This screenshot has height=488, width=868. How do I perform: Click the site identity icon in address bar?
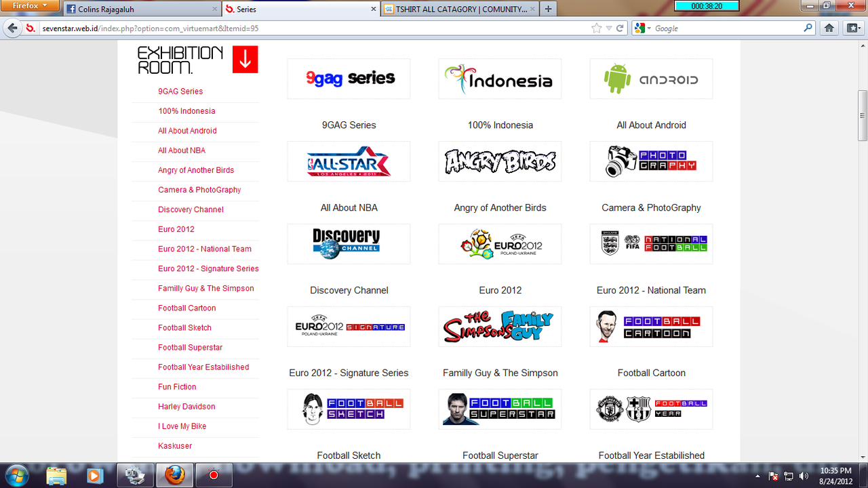pyautogui.click(x=30, y=28)
